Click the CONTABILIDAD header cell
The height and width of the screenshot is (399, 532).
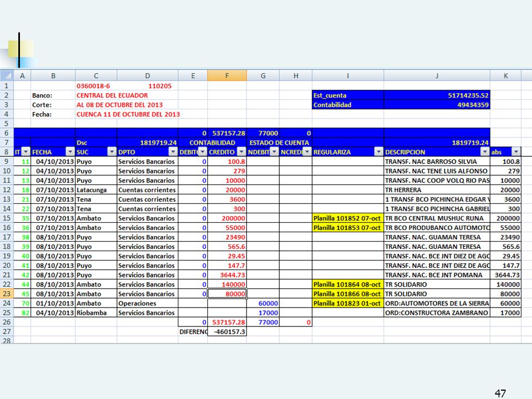click(x=212, y=142)
